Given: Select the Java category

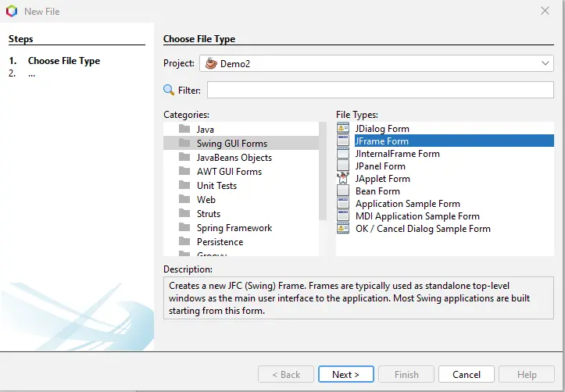Looking at the screenshot, I should pyautogui.click(x=241, y=129).
